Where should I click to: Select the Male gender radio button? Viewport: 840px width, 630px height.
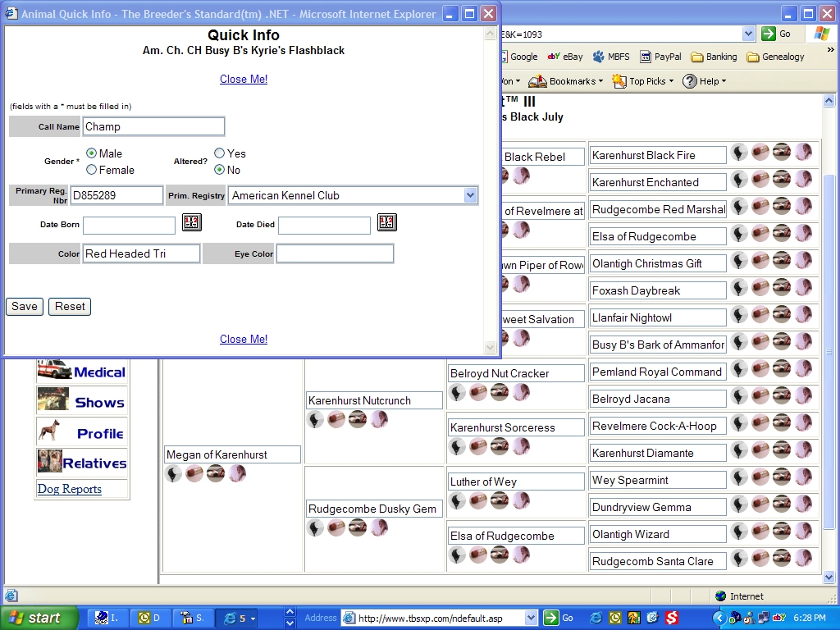click(92, 153)
